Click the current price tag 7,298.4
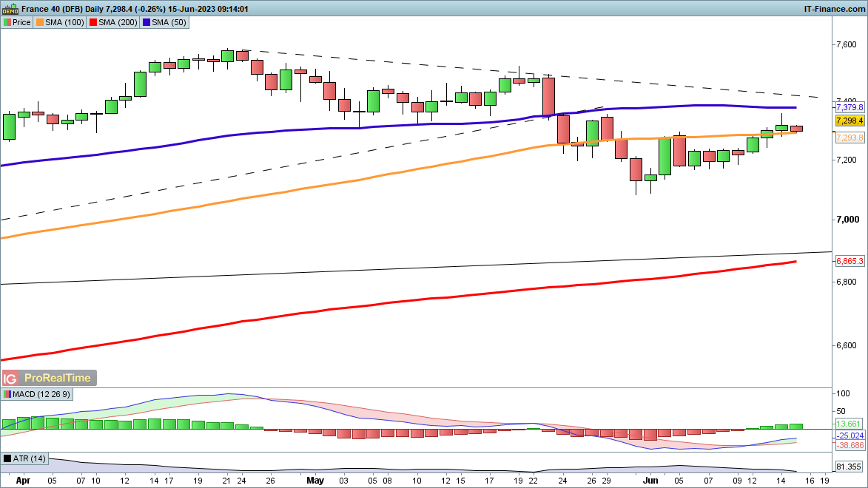Viewport: 868px width, 488px height. (850, 121)
